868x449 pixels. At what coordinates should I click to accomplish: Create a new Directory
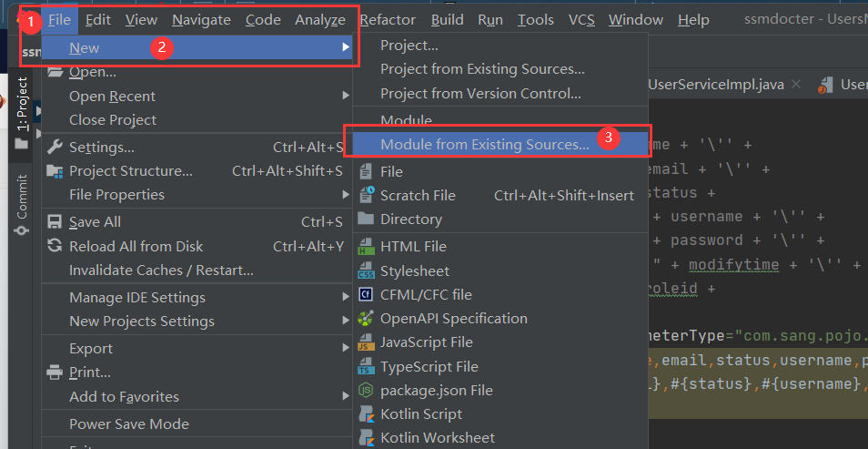point(500,219)
